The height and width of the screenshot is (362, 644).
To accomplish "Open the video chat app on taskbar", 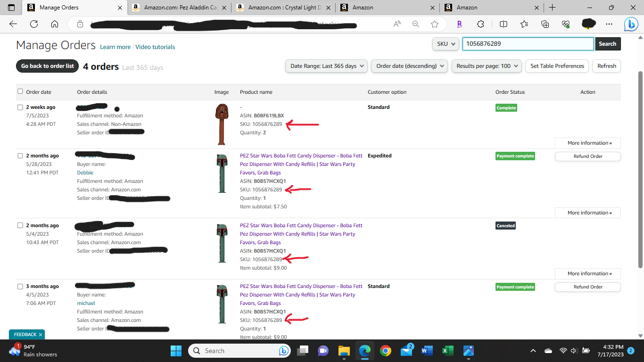I will tap(323, 351).
